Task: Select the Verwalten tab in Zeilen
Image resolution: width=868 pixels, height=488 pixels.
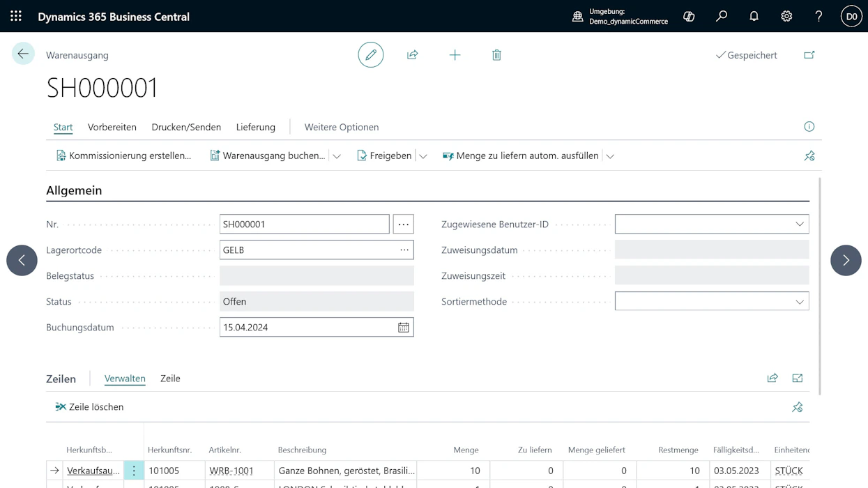Action: 125,379
